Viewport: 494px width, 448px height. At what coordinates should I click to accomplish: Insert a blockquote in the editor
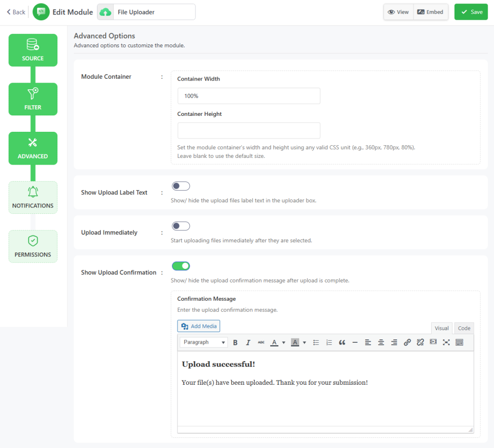point(342,342)
